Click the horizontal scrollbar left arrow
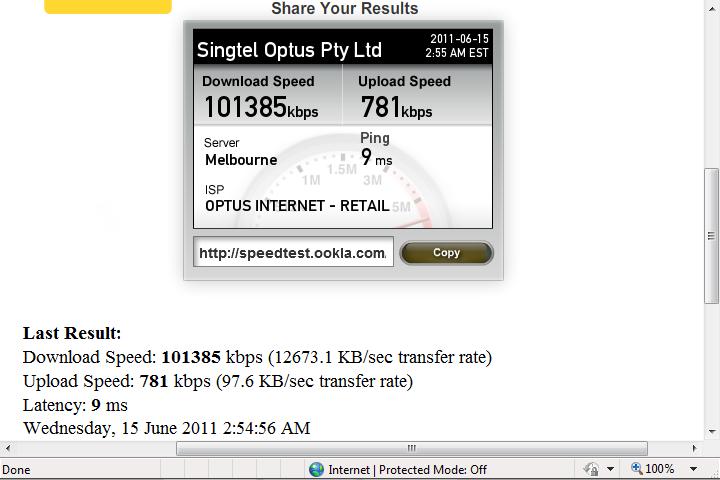This screenshot has height=480, width=720. click(x=6, y=448)
